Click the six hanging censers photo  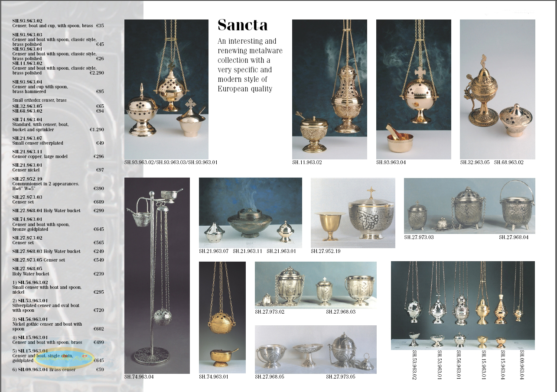coord(463,305)
